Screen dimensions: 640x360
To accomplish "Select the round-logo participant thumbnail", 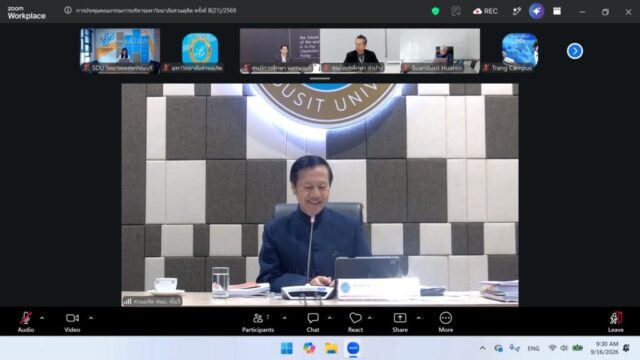I will click(200, 51).
